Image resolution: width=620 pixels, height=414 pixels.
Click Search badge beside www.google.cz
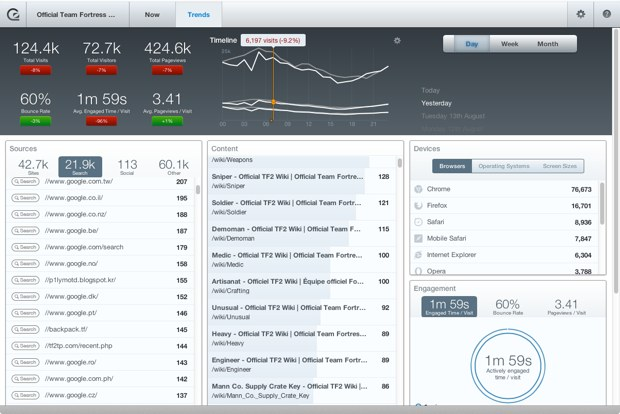(x=25, y=395)
